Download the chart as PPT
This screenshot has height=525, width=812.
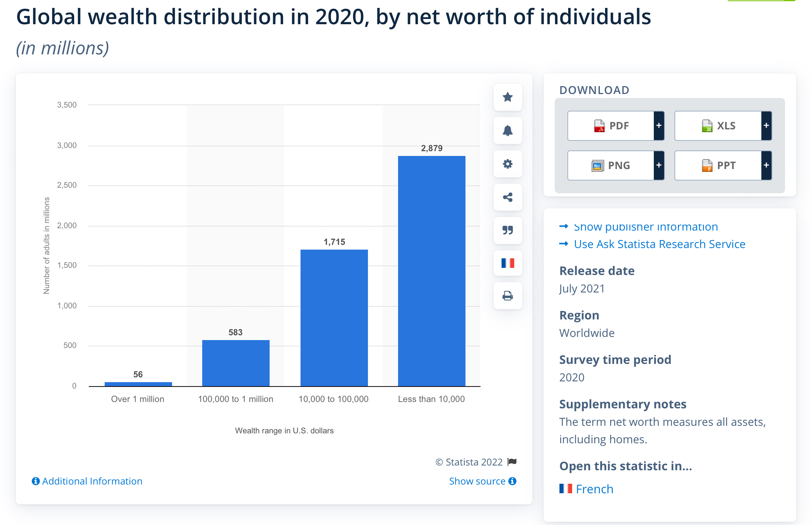(x=718, y=165)
